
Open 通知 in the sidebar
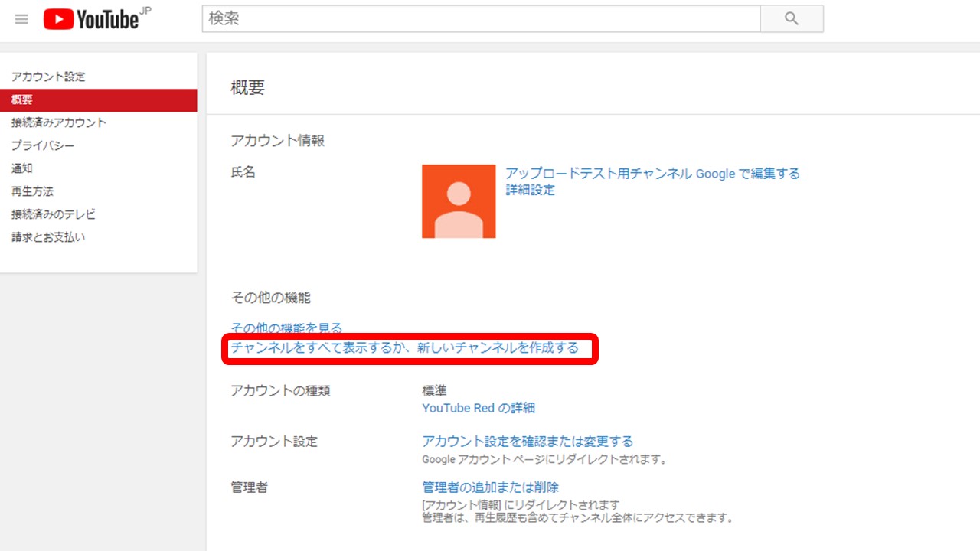[21, 168]
